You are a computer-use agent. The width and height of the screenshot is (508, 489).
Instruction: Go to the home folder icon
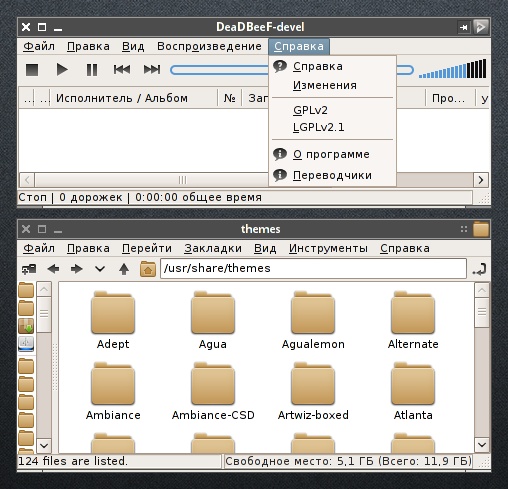[x=148, y=269]
